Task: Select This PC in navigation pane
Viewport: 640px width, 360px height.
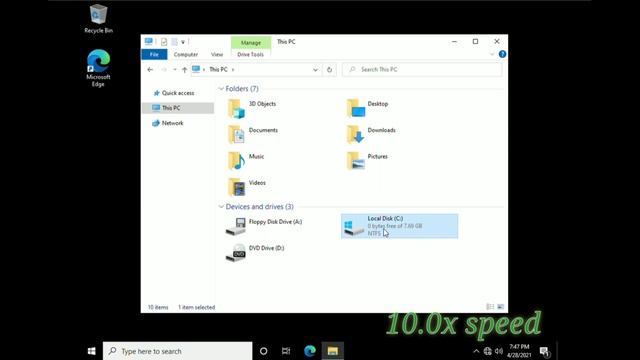Action: point(178,108)
